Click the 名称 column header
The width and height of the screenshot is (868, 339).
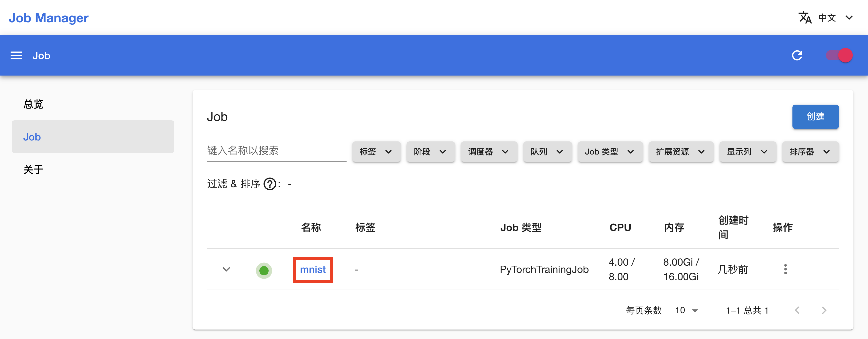311,227
